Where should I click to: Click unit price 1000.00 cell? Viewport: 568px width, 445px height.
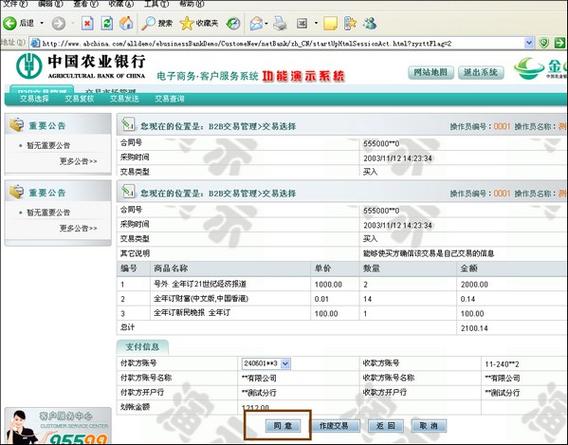coord(328,284)
